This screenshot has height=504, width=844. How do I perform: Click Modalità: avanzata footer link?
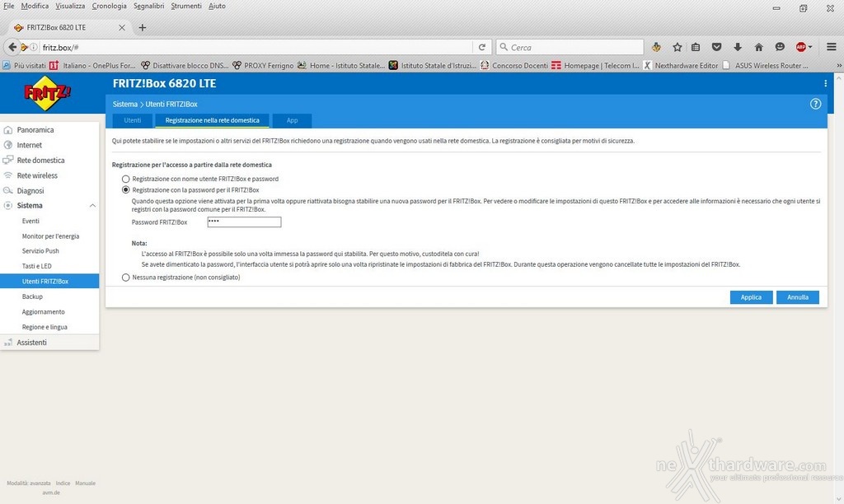[x=29, y=483]
